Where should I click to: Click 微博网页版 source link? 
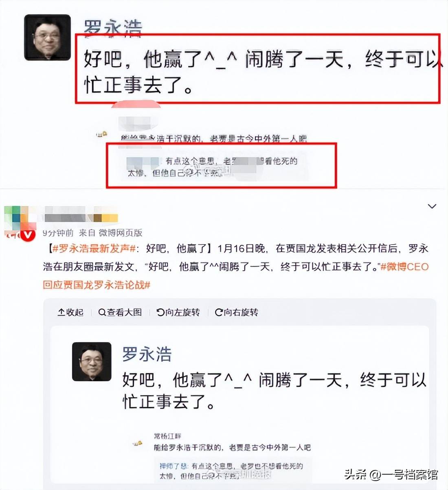[121, 233]
